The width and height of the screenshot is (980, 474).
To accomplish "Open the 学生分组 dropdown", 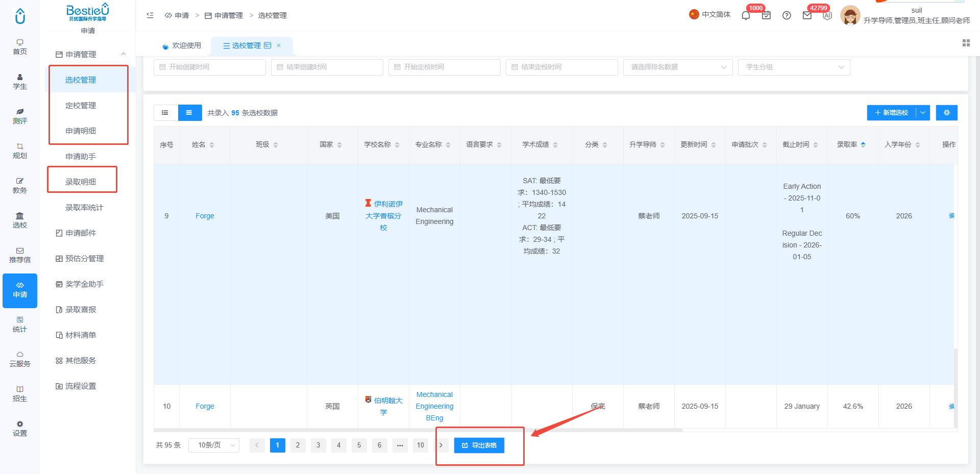I will click(x=794, y=67).
